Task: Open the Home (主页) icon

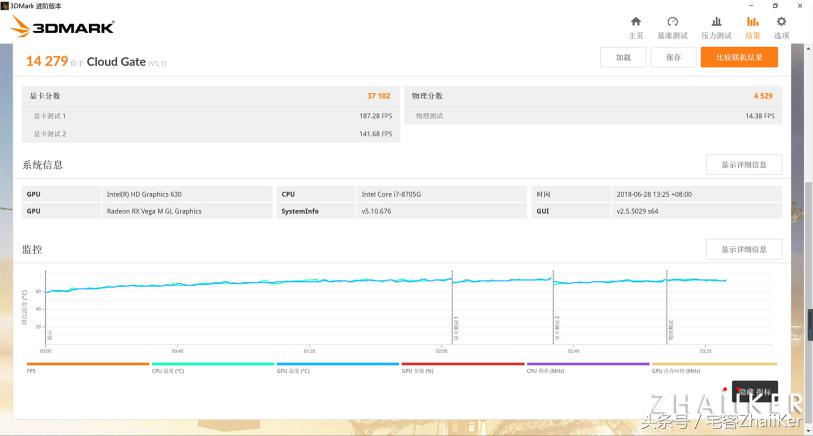Action: 635,26
